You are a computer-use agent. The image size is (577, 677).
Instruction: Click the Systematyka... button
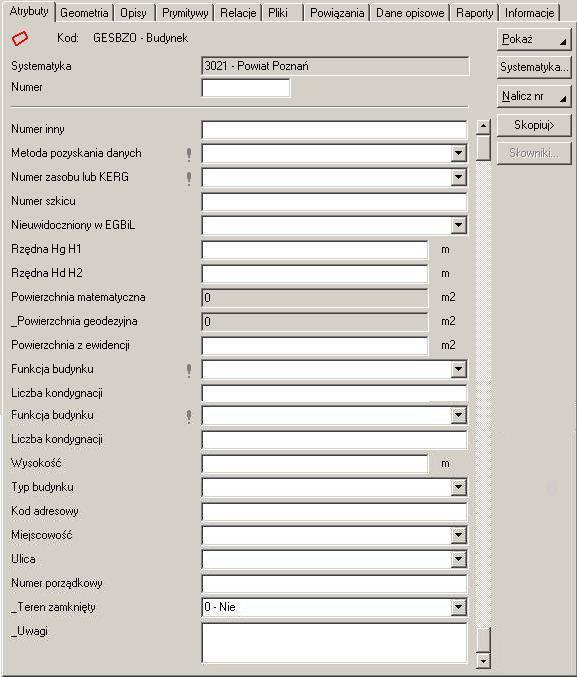tap(534, 67)
